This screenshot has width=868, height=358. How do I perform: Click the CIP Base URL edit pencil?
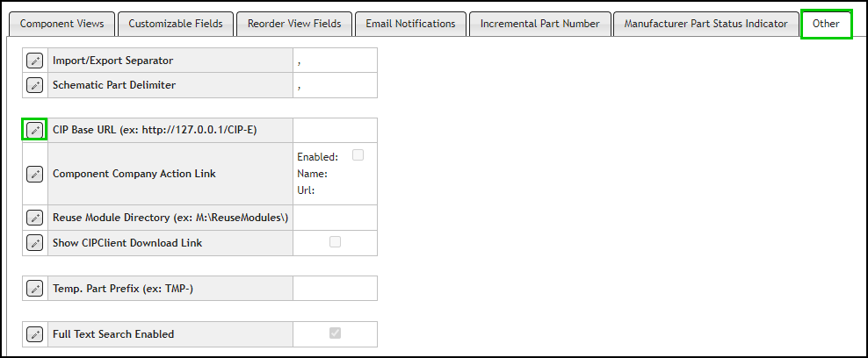click(x=35, y=131)
